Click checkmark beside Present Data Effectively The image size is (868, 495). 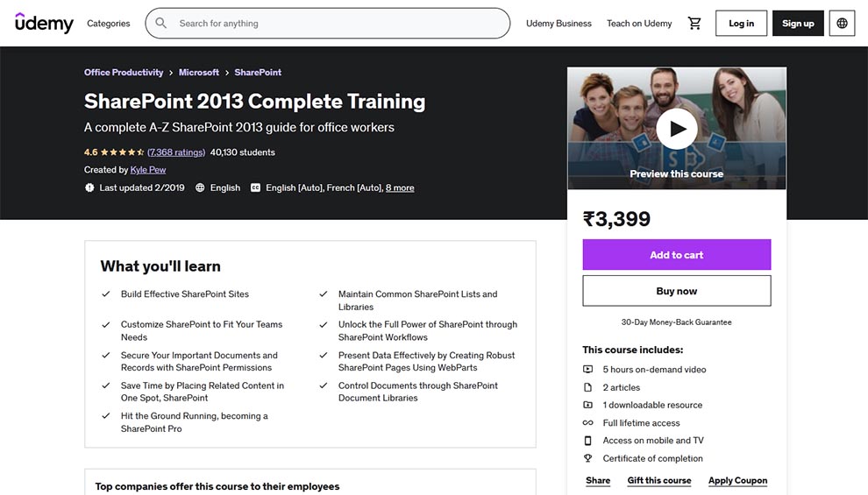(324, 355)
